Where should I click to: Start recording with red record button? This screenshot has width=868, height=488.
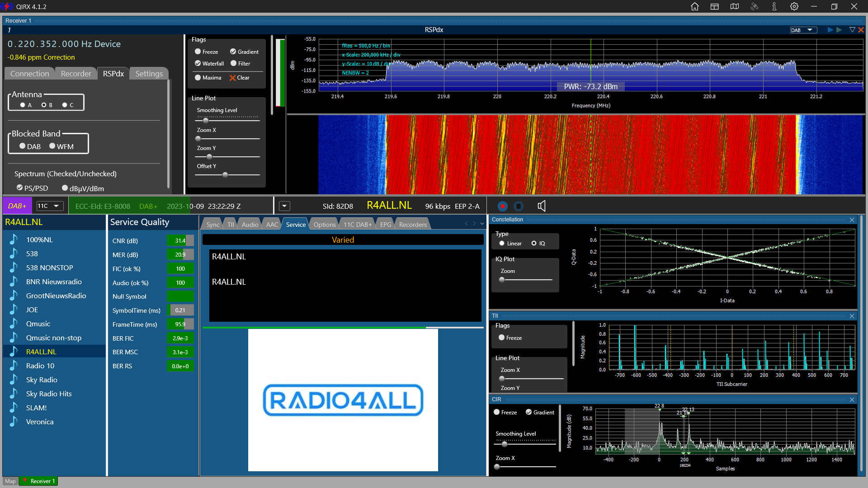point(502,206)
